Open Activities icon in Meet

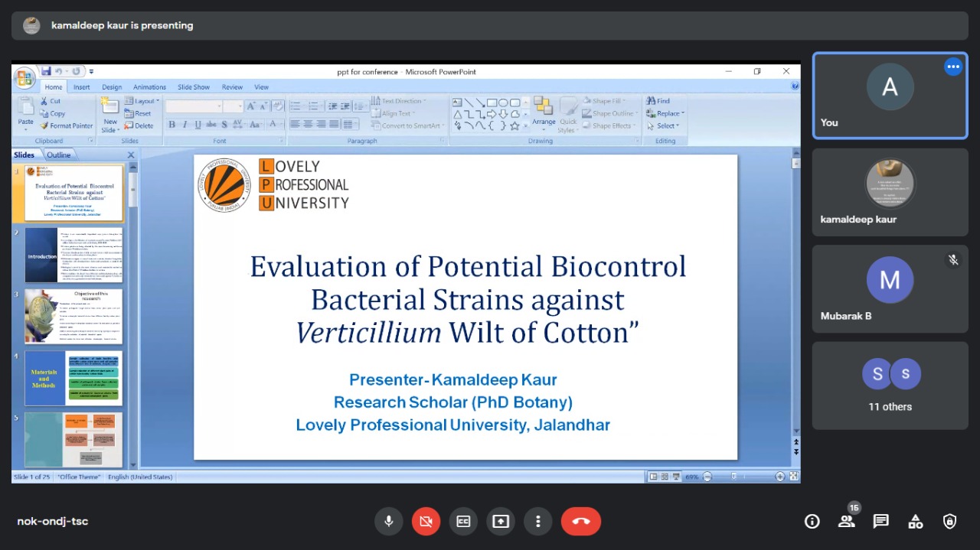[x=916, y=522]
